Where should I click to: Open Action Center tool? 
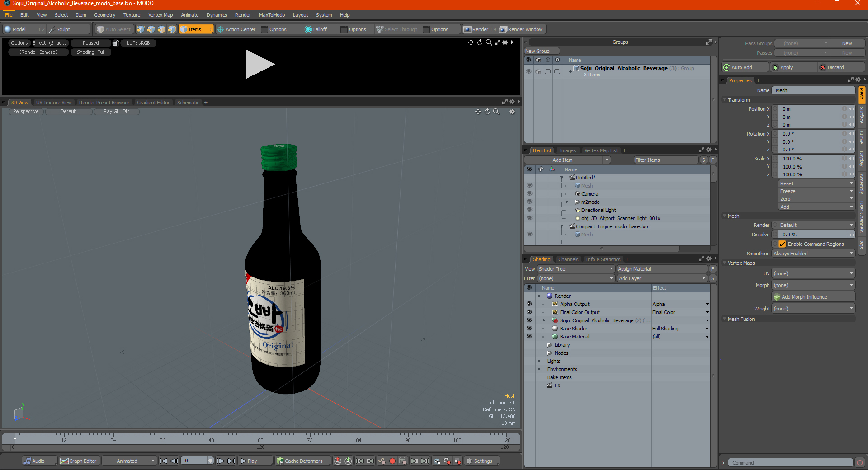coord(236,29)
